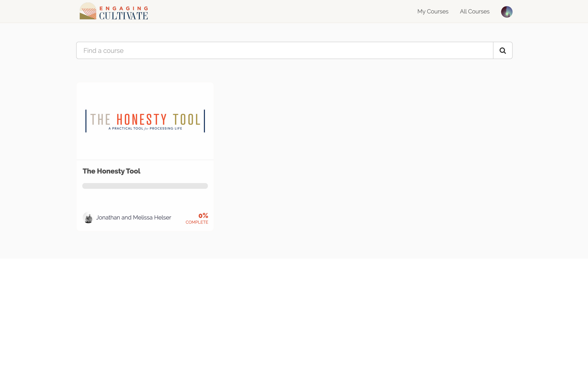The width and height of the screenshot is (588, 378).
Task: Open the user profile avatar menu
Action: pos(507,12)
